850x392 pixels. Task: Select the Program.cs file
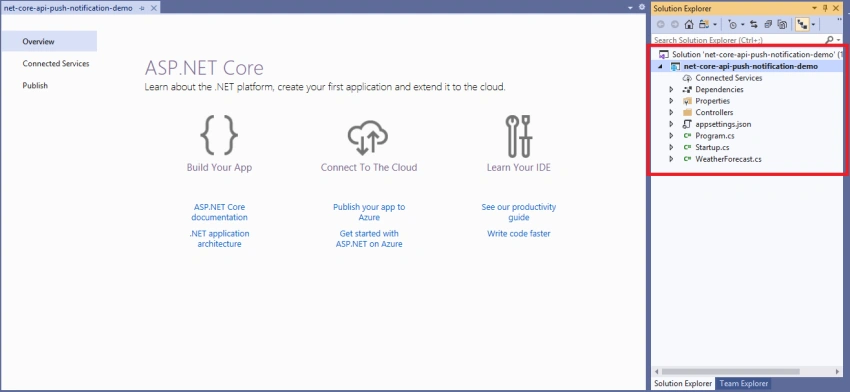click(x=714, y=136)
